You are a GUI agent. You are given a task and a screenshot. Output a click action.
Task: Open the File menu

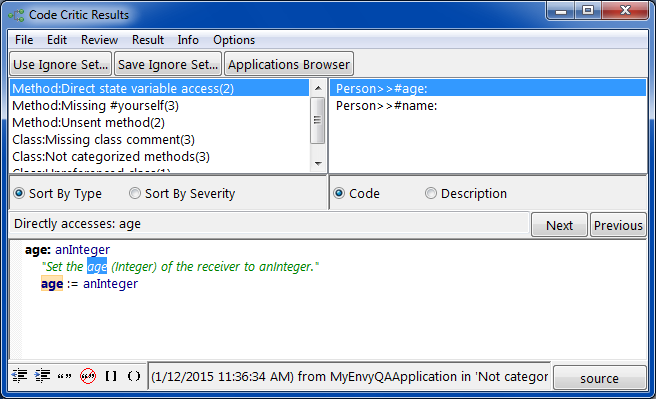tap(24, 40)
